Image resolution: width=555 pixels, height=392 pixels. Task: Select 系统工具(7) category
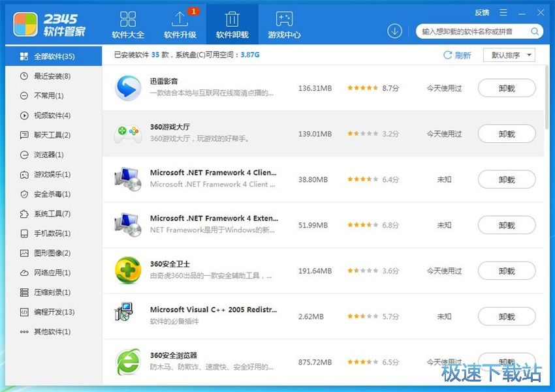click(x=54, y=214)
